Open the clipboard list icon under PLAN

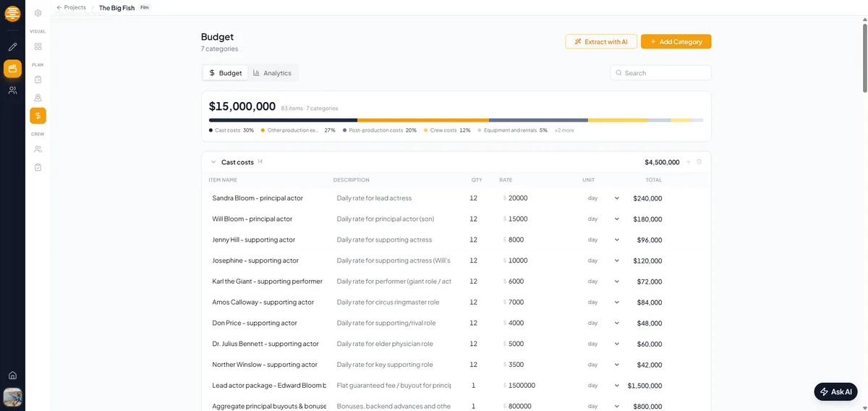[38, 79]
